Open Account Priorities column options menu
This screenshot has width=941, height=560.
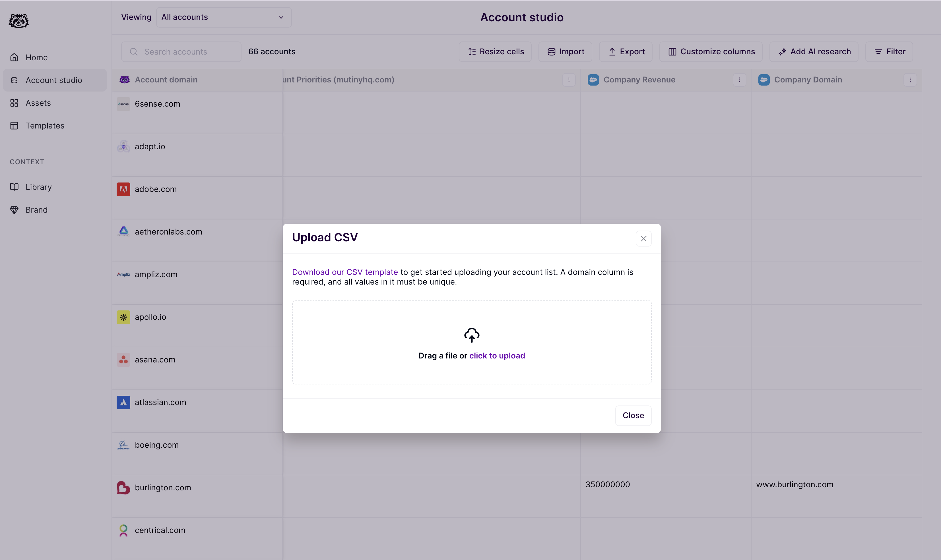[568, 80]
